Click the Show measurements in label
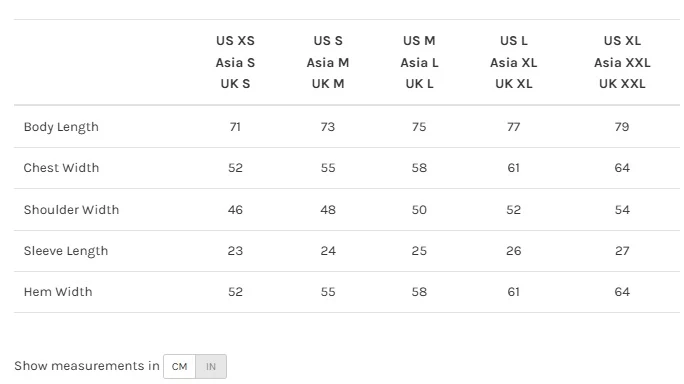684x384 pixels. click(87, 366)
